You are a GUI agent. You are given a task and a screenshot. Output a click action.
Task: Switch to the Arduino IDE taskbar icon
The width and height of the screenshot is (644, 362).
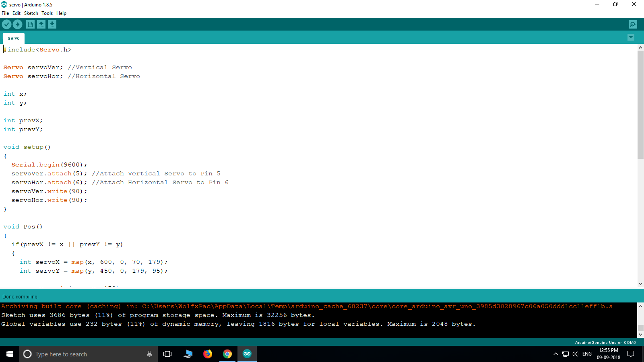[x=247, y=354]
